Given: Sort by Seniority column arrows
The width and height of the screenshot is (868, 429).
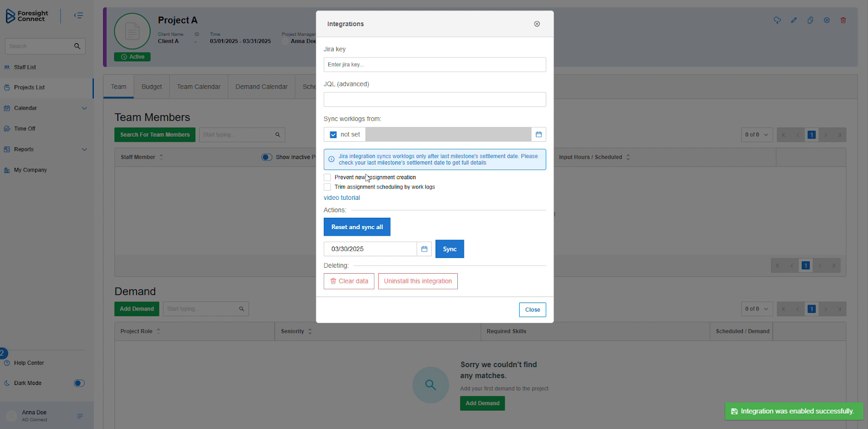Looking at the screenshot, I should (x=310, y=331).
